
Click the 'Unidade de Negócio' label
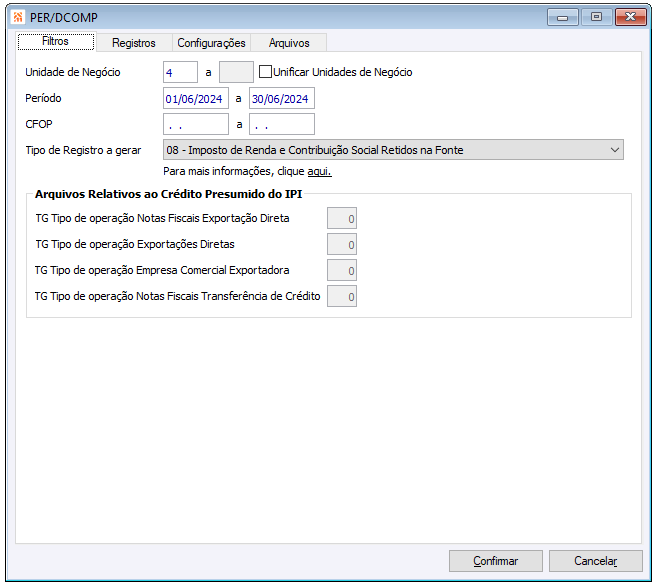(x=73, y=72)
